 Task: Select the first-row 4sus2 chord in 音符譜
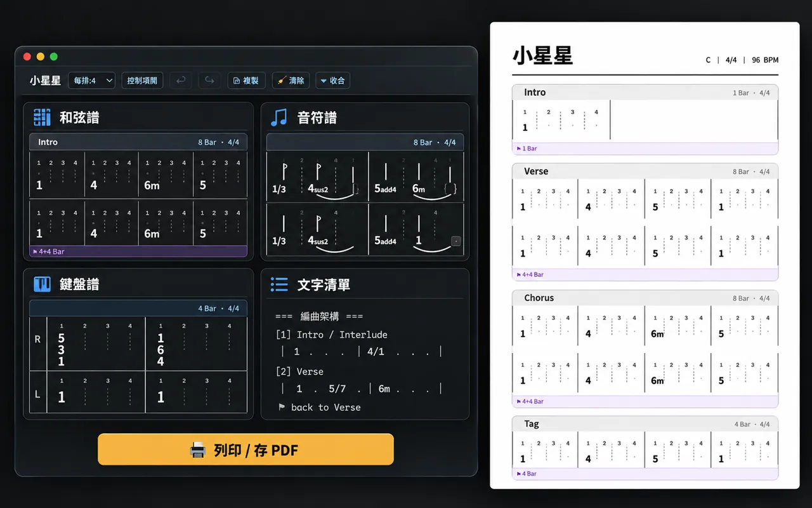click(x=318, y=189)
